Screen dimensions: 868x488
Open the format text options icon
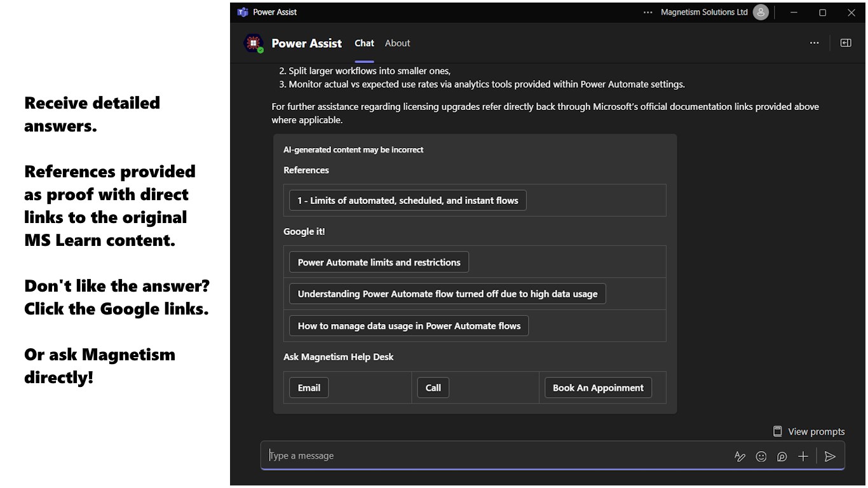pyautogui.click(x=740, y=456)
